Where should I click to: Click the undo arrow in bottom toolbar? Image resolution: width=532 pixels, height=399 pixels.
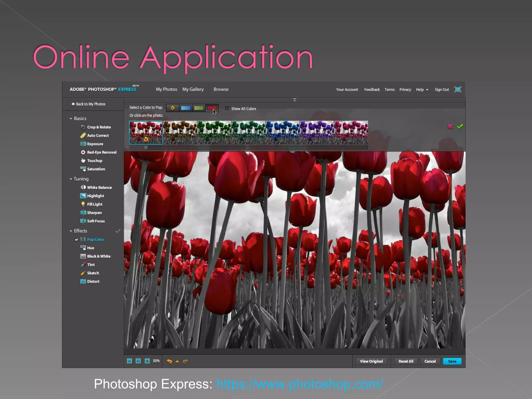169,361
